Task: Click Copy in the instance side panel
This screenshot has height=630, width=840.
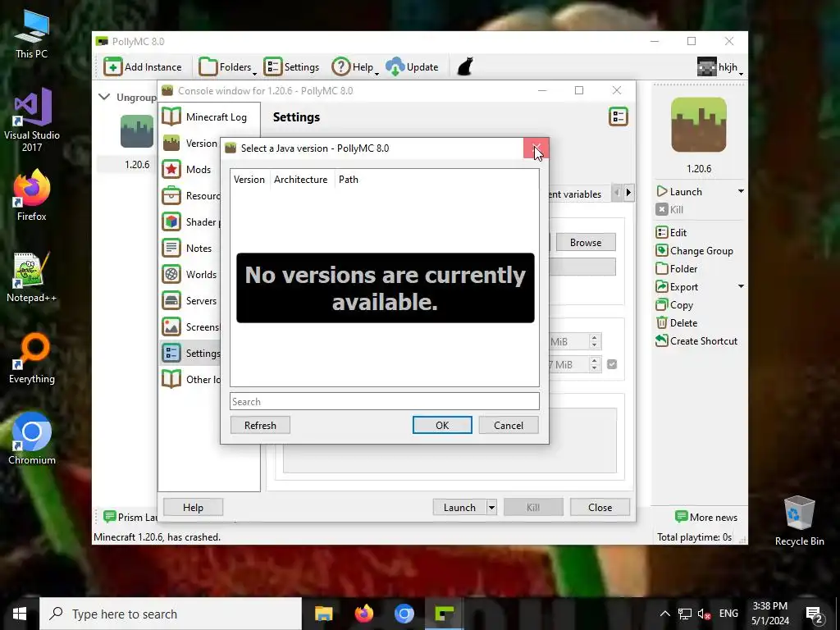Action: [674, 305]
